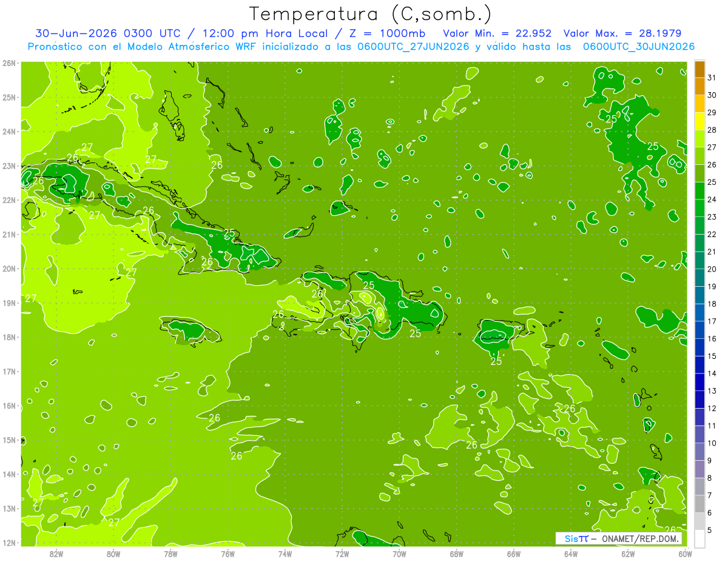This screenshot has height=562, width=728.
Task: Click the 70W longitude axis label
Action: 399,554
